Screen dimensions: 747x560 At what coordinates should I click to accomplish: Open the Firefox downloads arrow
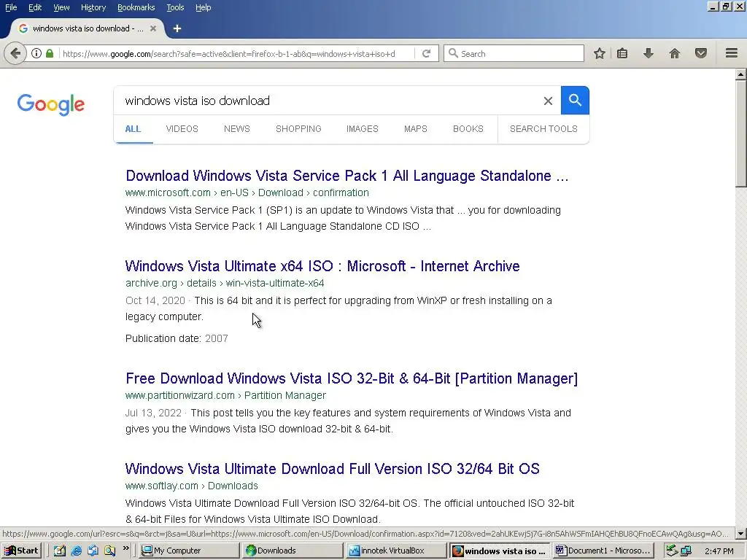point(648,53)
